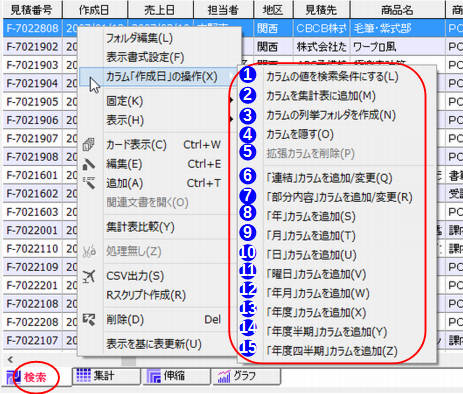The height and width of the screenshot is (394, 463).
Task: Choose 表示を基に表更新(U) menu entry
Action: tap(157, 344)
